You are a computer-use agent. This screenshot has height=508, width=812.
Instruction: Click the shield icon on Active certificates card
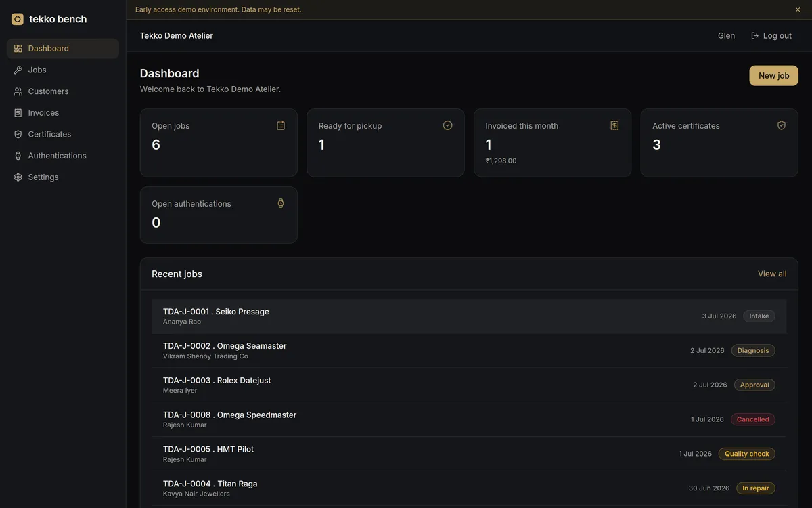pyautogui.click(x=782, y=125)
